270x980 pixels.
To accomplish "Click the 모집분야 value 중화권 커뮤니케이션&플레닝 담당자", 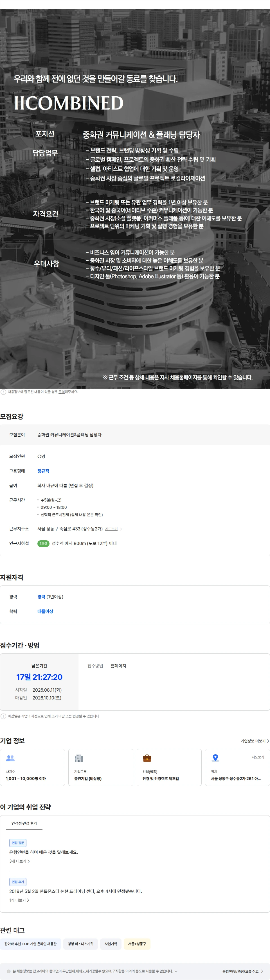I will pyautogui.click(x=69, y=435).
